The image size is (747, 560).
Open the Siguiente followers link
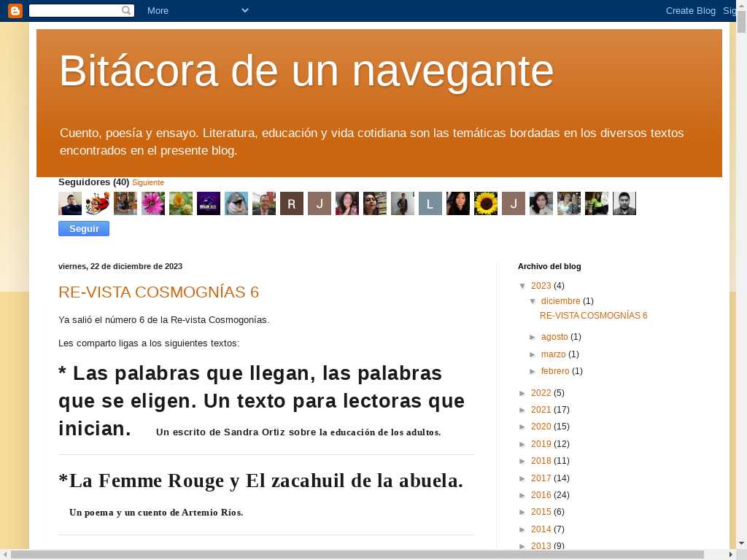pyautogui.click(x=147, y=182)
